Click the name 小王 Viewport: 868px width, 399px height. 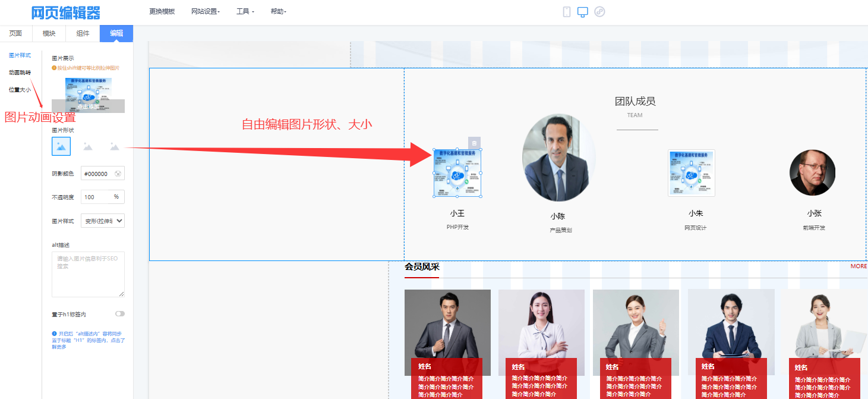click(x=457, y=213)
